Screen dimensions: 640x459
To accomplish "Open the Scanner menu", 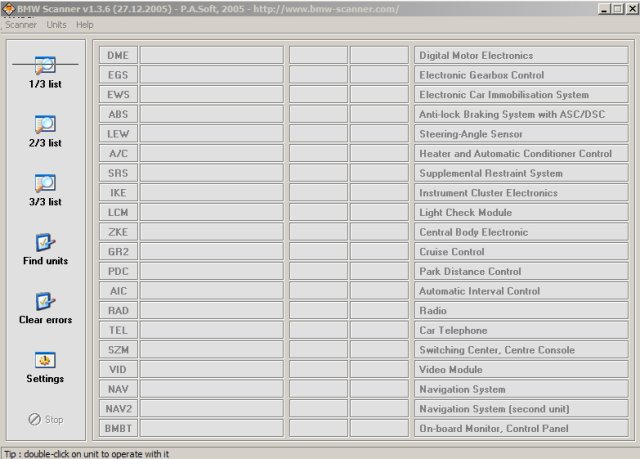I will pyautogui.click(x=21, y=25).
